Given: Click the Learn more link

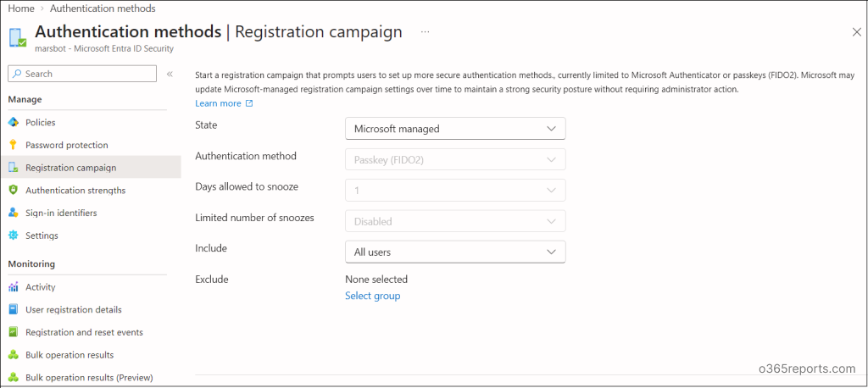Looking at the screenshot, I should pyautogui.click(x=218, y=103).
